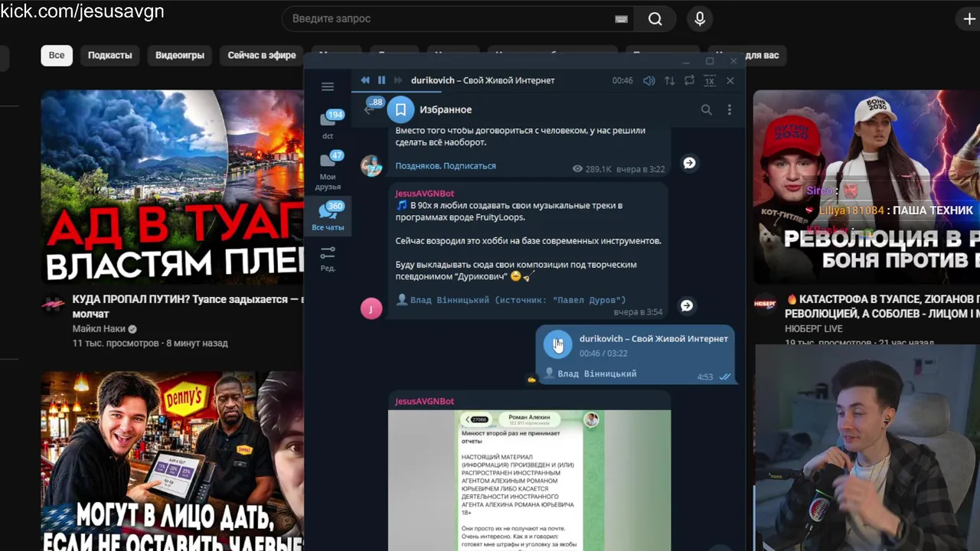Open the Роман Алехин screenshot image

(529, 481)
